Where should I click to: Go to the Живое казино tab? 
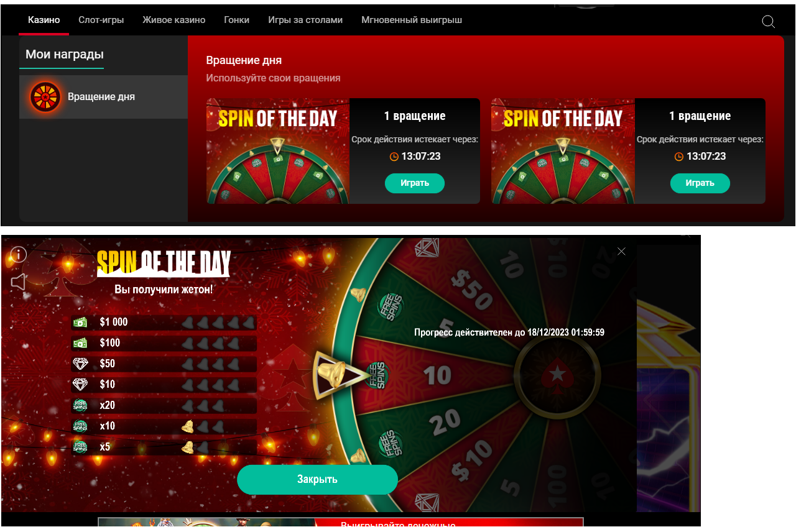coord(174,20)
